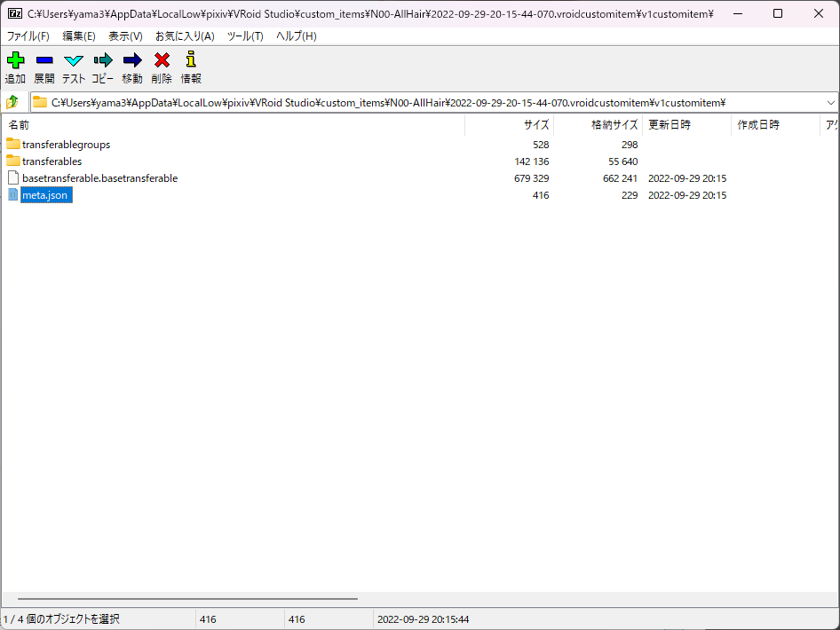The image size is (840, 630).
Task: Open the 表示(V) menu
Action: click(125, 35)
